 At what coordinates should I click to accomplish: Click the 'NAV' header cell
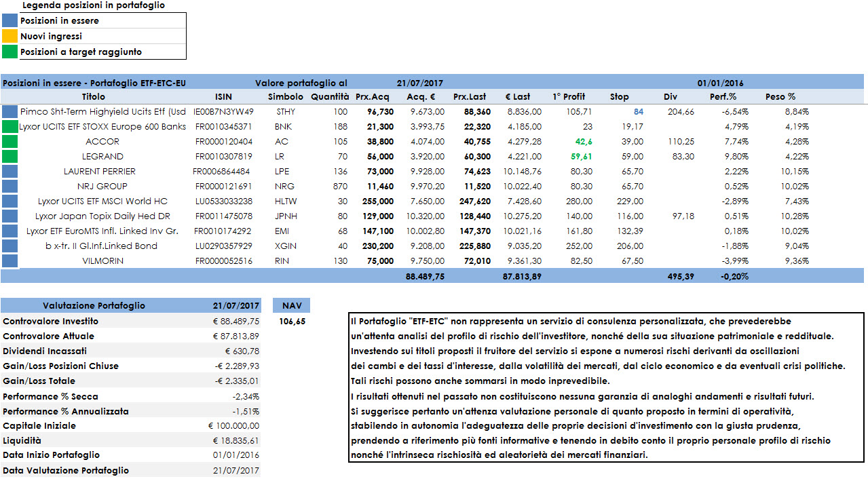click(x=291, y=306)
